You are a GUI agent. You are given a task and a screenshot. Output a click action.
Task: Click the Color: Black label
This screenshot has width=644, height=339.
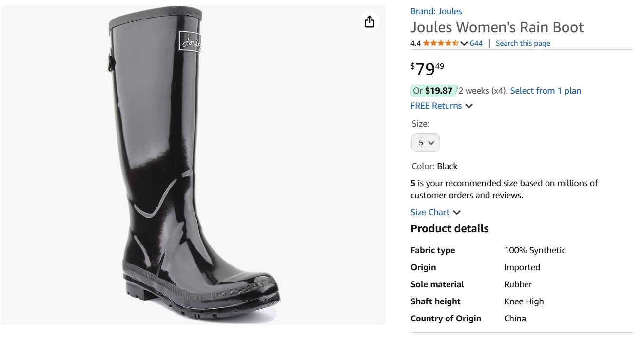[x=434, y=166]
